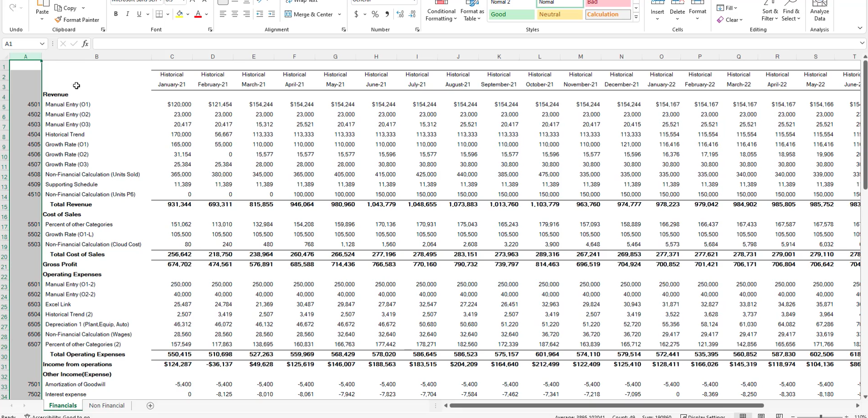Increase decimal places
This screenshot has width=868, height=418.
[x=400, y=14]
